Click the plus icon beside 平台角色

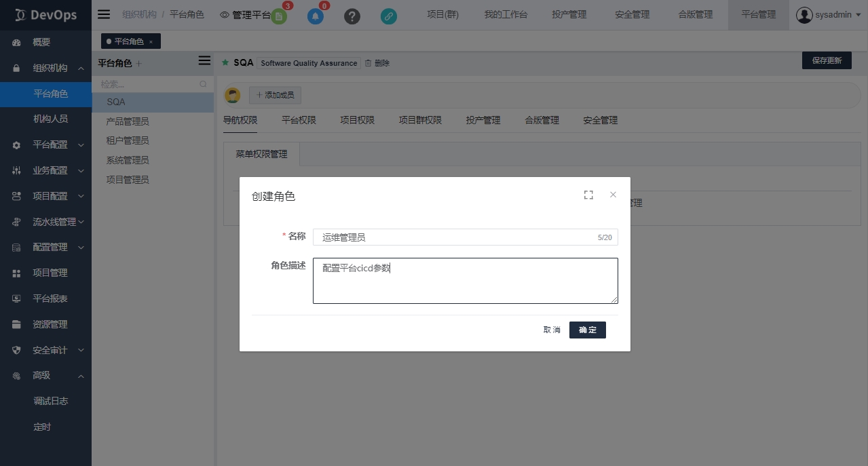click(139, 63)
